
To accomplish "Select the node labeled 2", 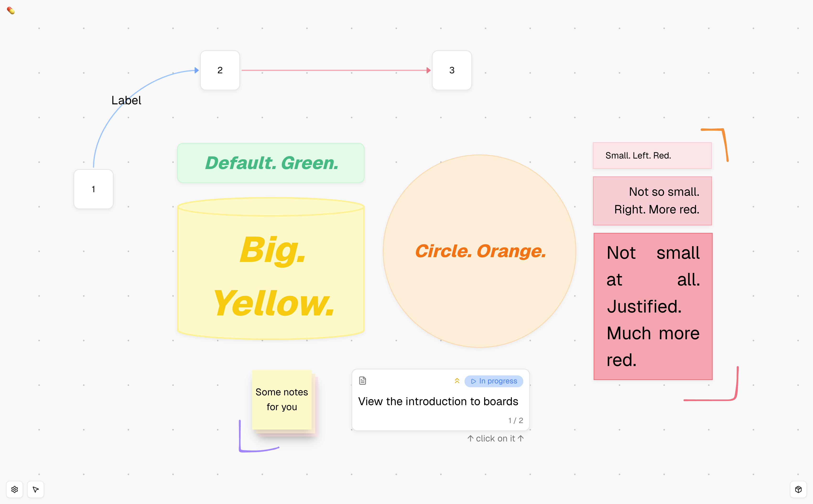I will pos(220,70).
